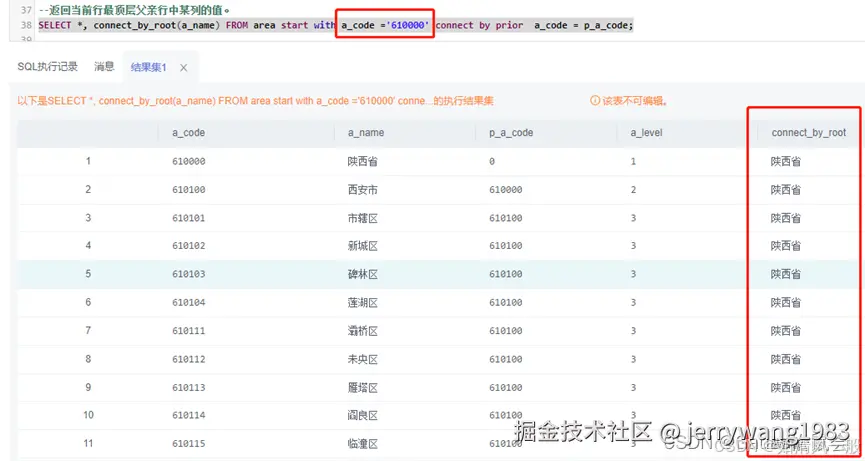Select cell 610115
The image size is (865, 461).
pos(189,444)
